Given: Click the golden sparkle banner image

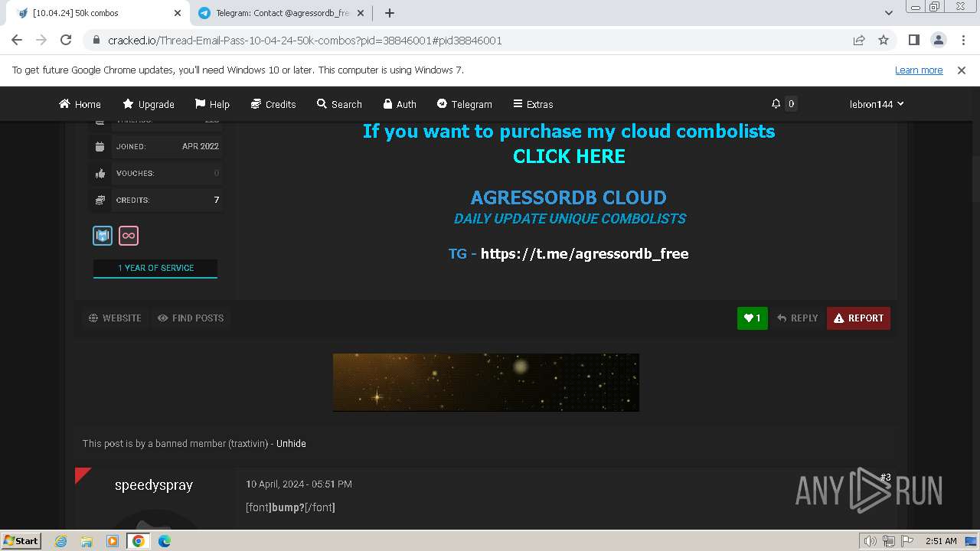Looking at the screenshot, I should coord(486,383).
